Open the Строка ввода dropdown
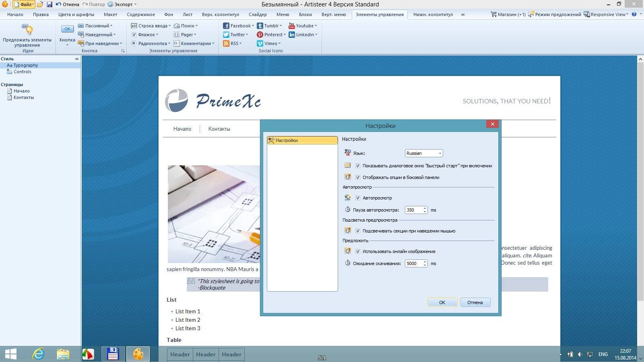 pos(151,26)
